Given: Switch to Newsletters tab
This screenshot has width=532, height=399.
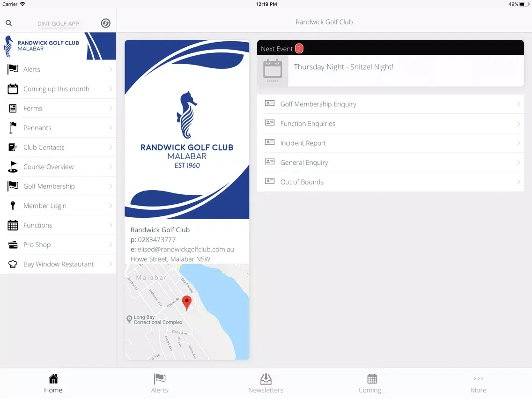Looking at the screenshot, I should coord(266,384).
